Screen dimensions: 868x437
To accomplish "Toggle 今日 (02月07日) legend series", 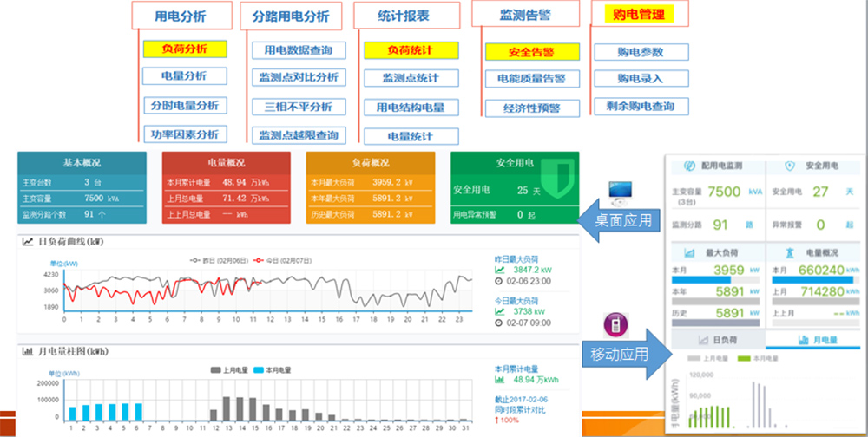I will click(282, 260).
